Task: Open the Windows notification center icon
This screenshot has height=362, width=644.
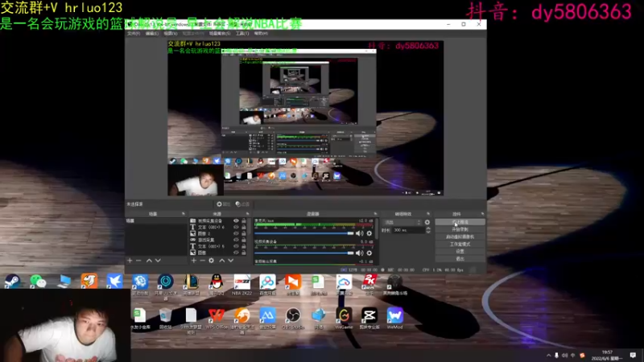Action: (633, 355)
